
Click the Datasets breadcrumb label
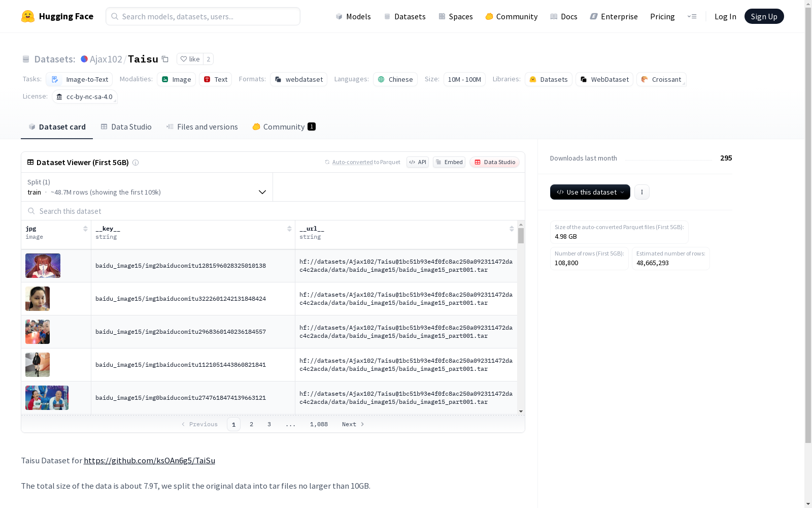click(55, 59)
